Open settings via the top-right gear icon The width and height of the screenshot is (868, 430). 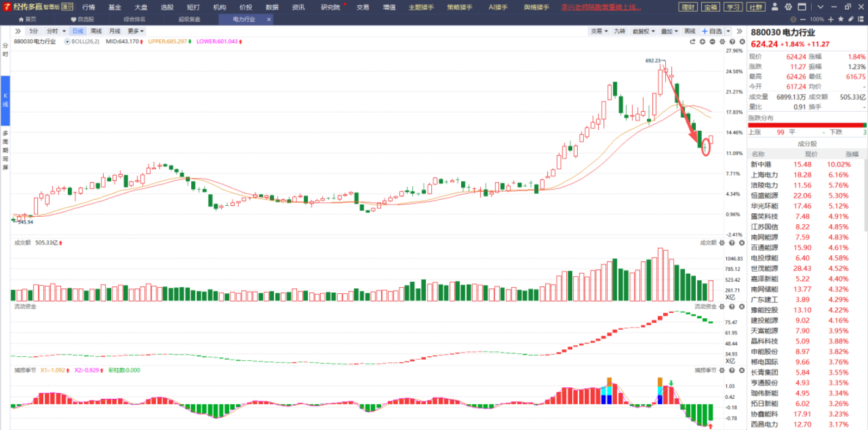[x=787, y=7]
